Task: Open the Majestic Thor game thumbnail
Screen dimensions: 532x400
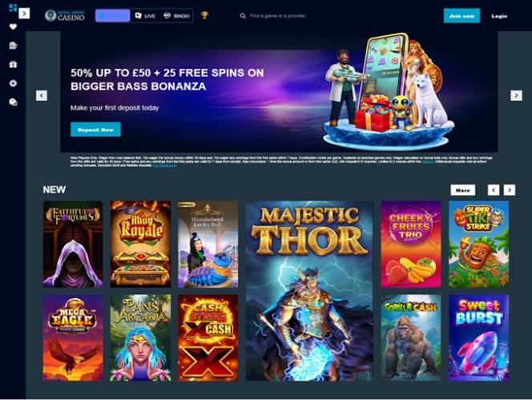Action: click(x=309, y=291)
